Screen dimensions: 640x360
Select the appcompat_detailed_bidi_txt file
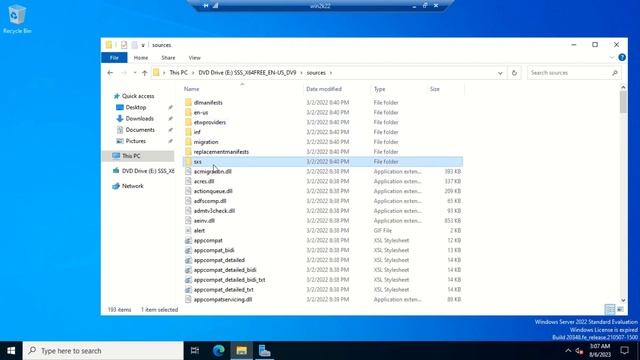coord(229,280)
